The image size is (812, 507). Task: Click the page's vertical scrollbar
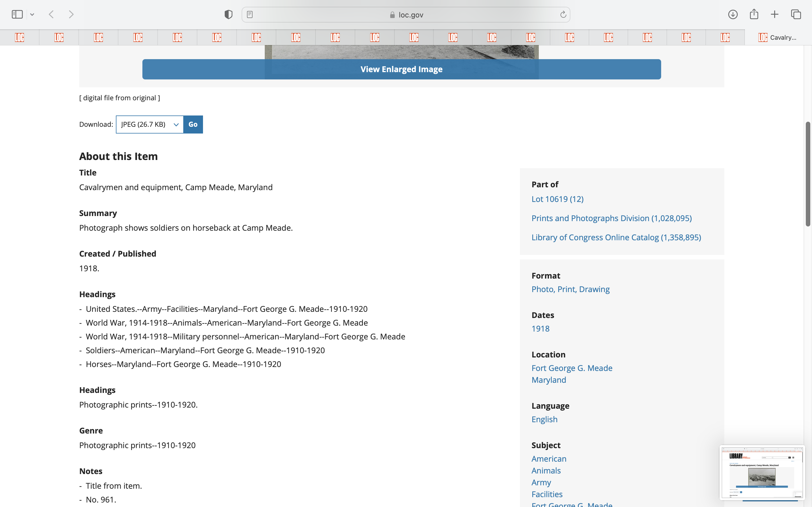coord(808,174)
